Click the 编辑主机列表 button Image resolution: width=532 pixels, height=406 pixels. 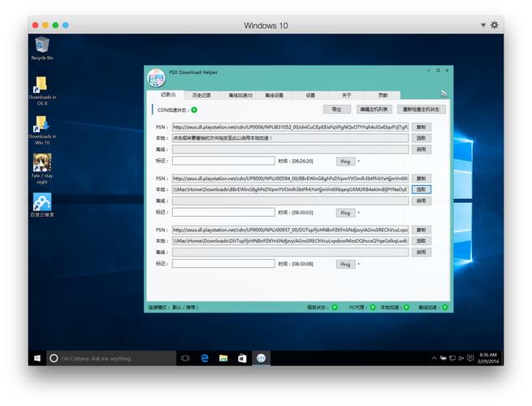pyautogui.click(x=374, y=110)
